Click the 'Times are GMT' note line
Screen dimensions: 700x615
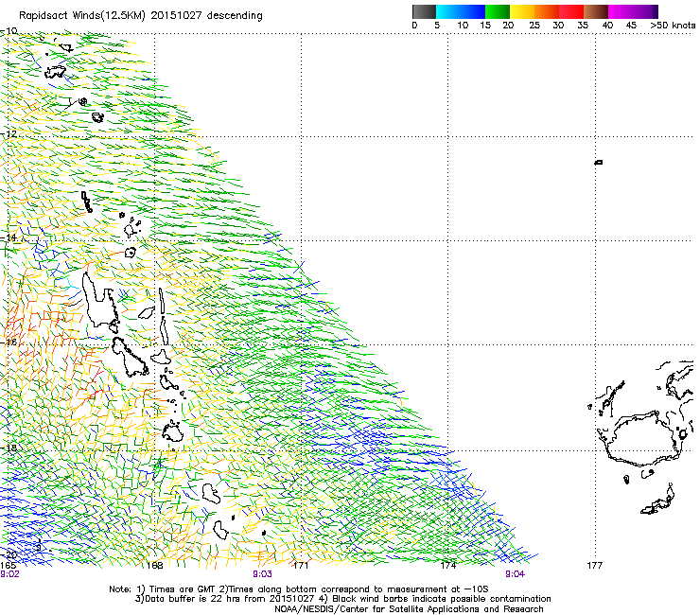tap(299, 589)
